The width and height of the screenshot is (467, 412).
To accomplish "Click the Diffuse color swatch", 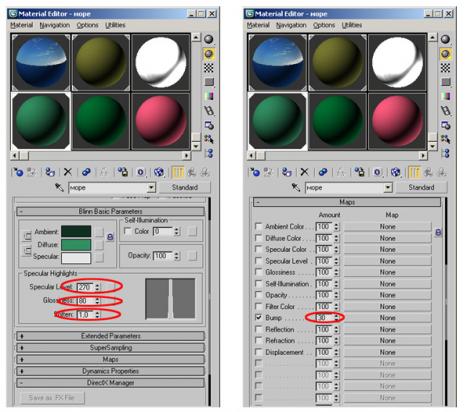I will point(76,244).
